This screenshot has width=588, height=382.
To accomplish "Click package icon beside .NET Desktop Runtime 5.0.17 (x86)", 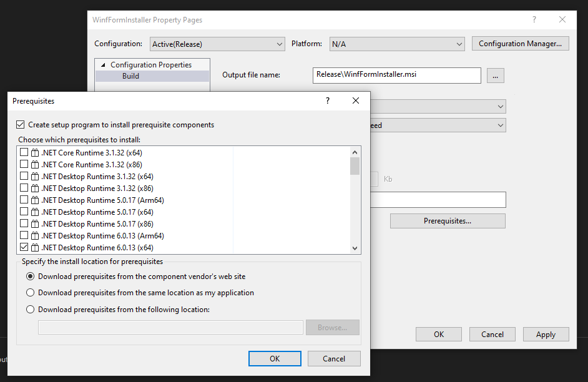I will click(x=35, y=224).
